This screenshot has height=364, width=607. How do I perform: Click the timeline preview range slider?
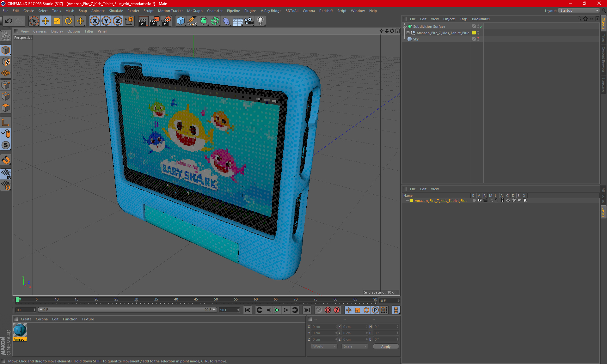[127, 310]
